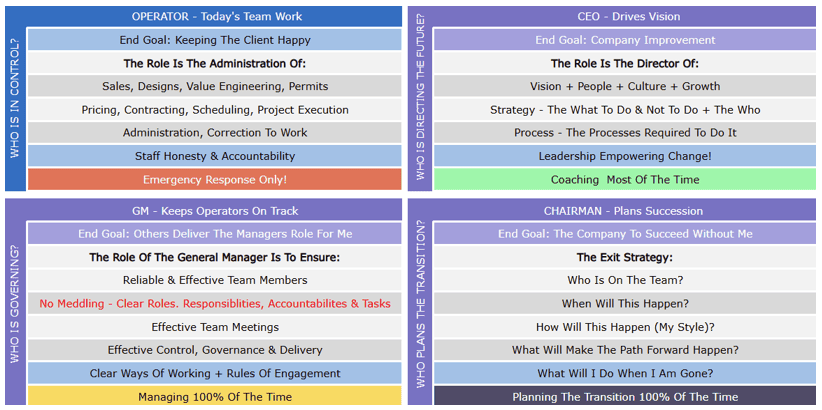This screenshot has width=822, height=410.
Task: Select Staff Honesty & Accountability row
Action: 215,156
